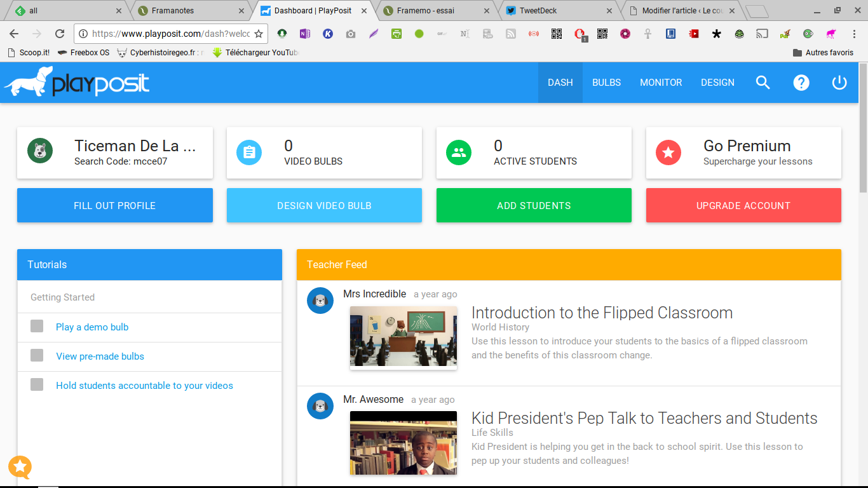Image resolution: width=868 pixels, height=488 pixels.
Task: Check the Hold students accountable box
Action: [x=37, y=384]
